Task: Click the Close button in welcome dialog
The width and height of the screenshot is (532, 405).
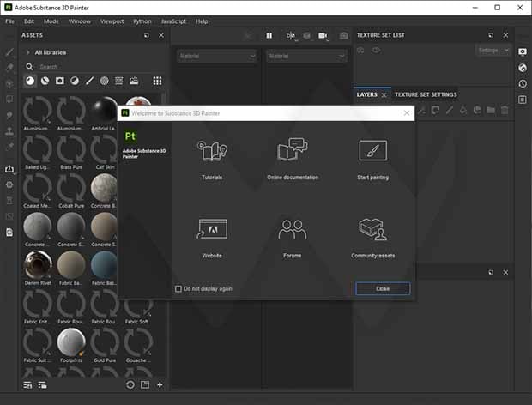Action: pos(383,288)
